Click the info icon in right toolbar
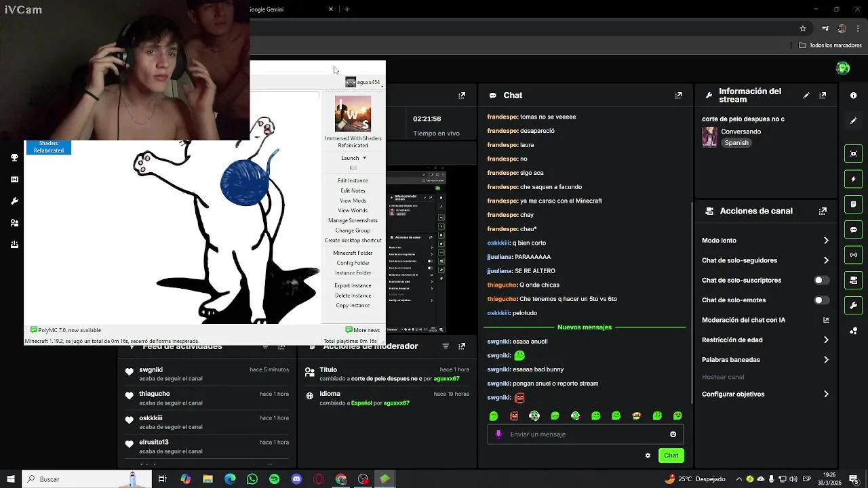Viewport: 868px width, 488px height. tap(853, 96)
